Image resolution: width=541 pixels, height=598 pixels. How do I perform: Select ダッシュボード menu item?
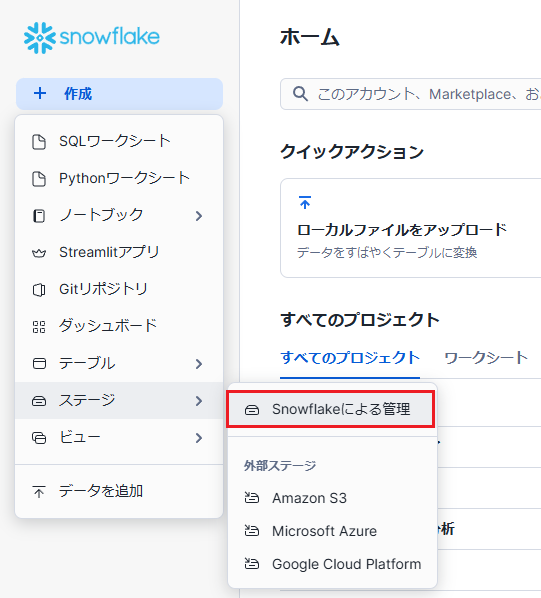pyautogui.click(x=119, y=326)
